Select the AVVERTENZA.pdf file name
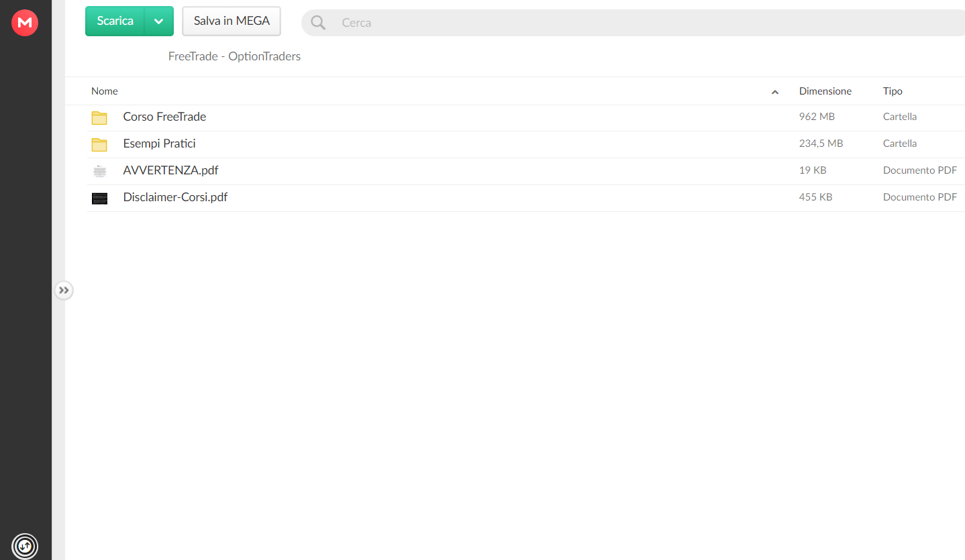 pos(170,170)
